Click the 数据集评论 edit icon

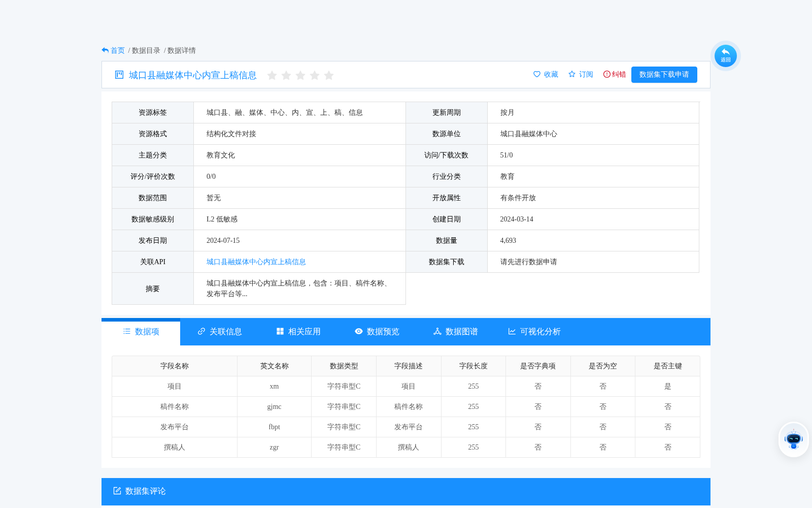coord(117,491)
